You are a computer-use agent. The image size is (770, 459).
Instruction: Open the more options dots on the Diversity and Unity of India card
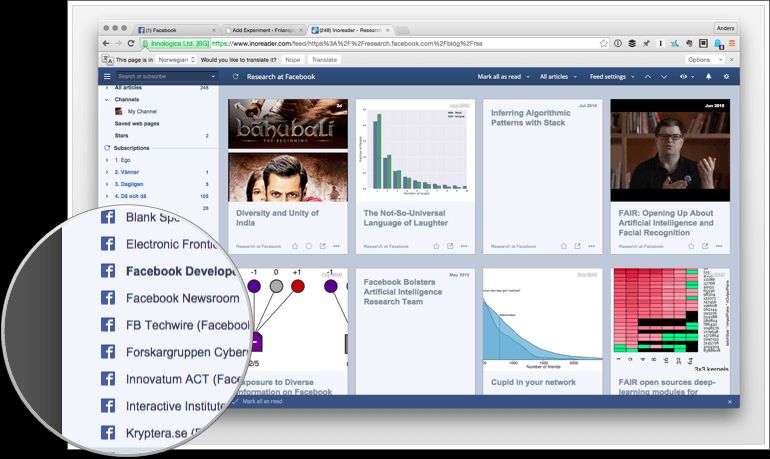pos(337,245)
